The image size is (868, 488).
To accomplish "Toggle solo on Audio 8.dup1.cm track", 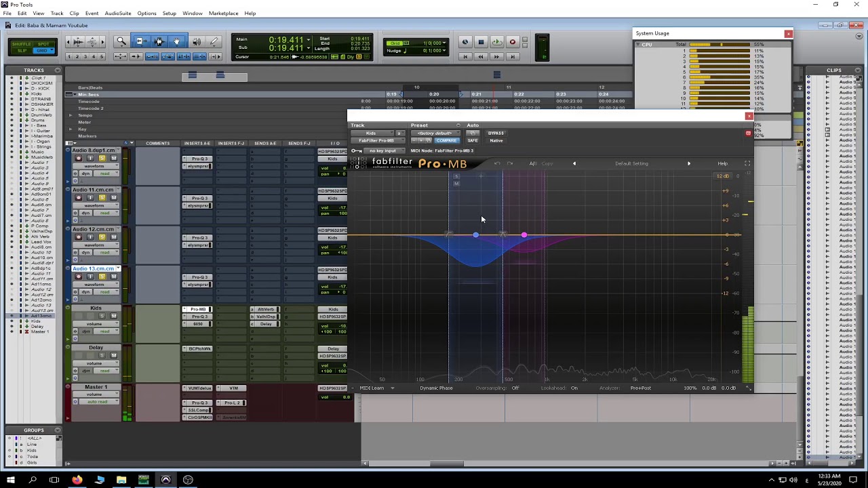I will (102, 159).
